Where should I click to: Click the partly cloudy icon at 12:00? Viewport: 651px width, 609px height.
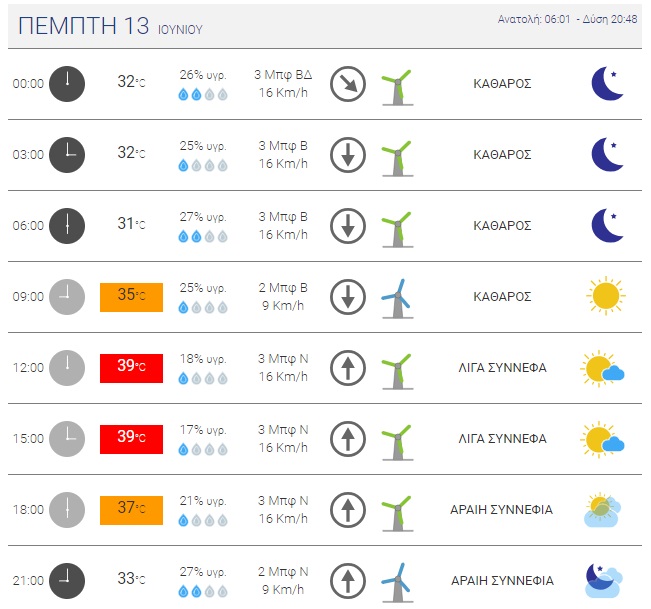pyautogui.click(x=602, y=369)
